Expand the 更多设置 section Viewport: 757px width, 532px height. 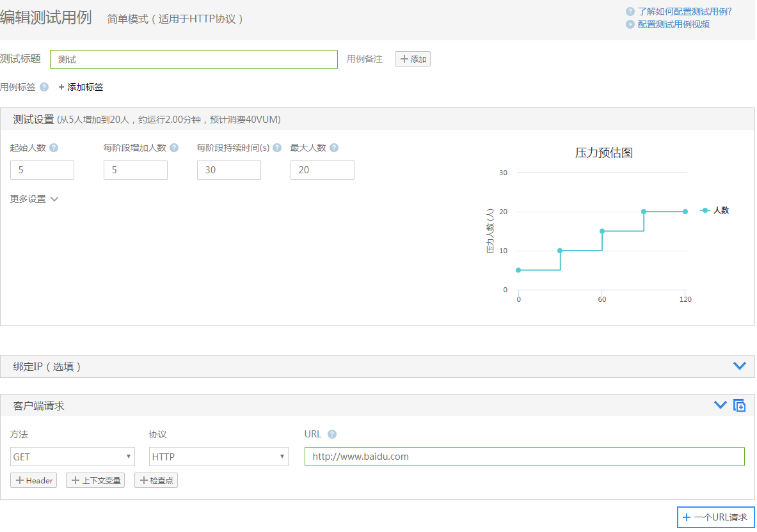click(x=35, y=199)
